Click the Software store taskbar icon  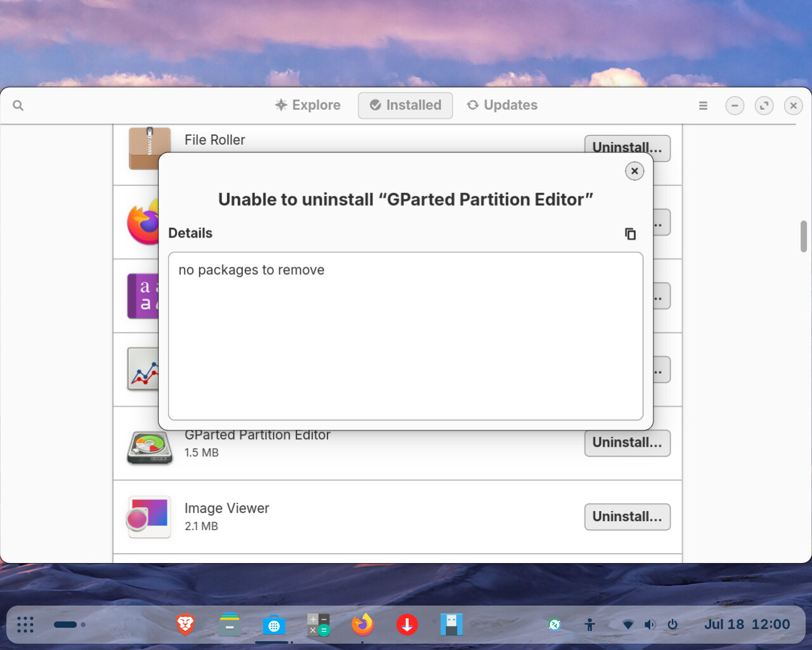click(x=274, y=625)
